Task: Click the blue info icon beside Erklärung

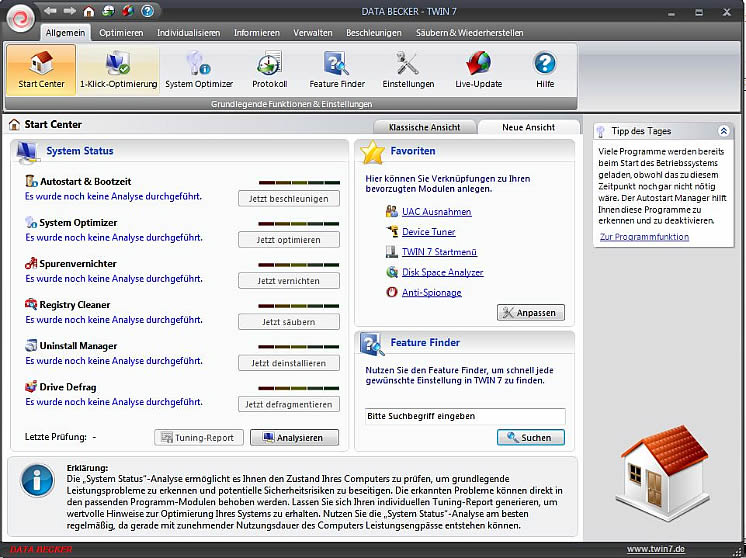Action: coord(37,480)
